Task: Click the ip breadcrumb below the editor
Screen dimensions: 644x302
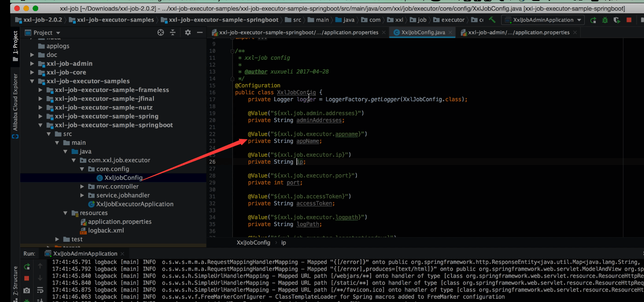Action: tap(283, 243)
